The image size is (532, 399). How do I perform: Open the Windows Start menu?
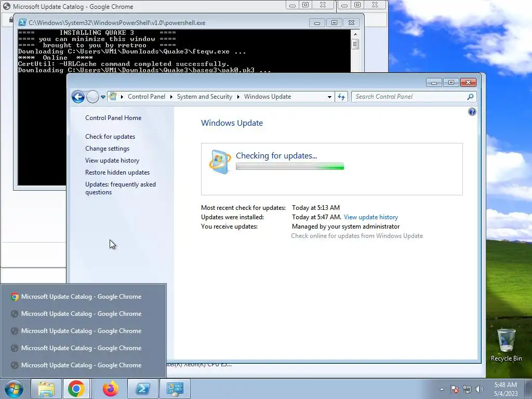tap(14, 389)
